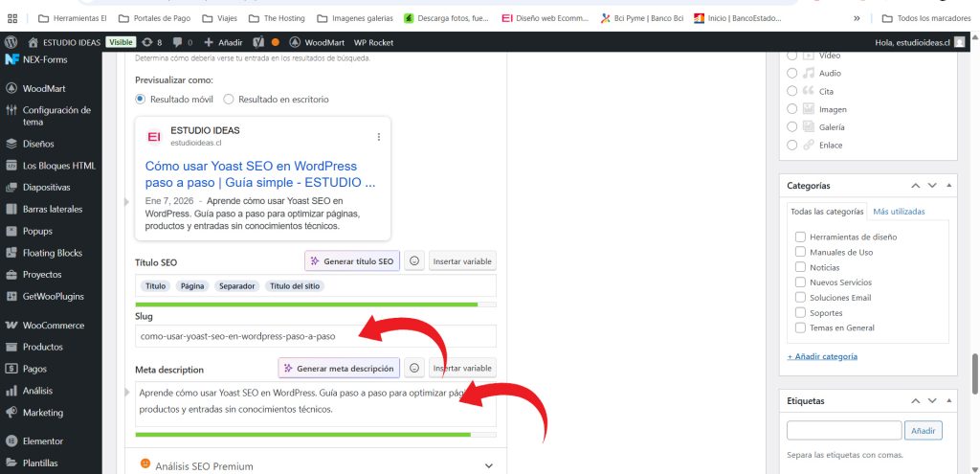Open emoji picker beside Generar título SEO
980x474 pixels.
413,261
